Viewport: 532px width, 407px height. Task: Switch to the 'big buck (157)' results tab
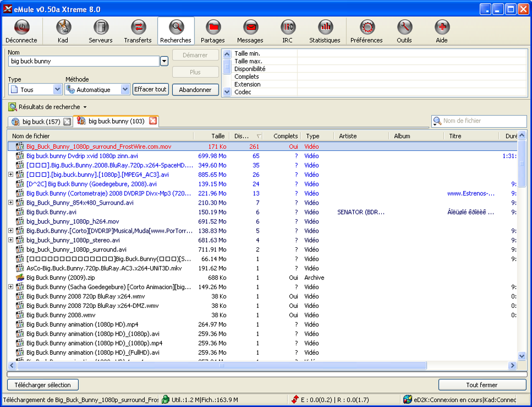40,122
